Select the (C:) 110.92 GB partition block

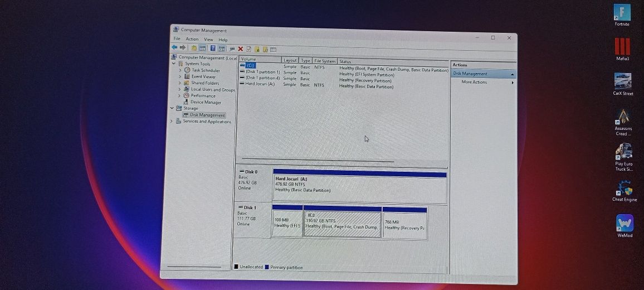[x=342, y=222]
